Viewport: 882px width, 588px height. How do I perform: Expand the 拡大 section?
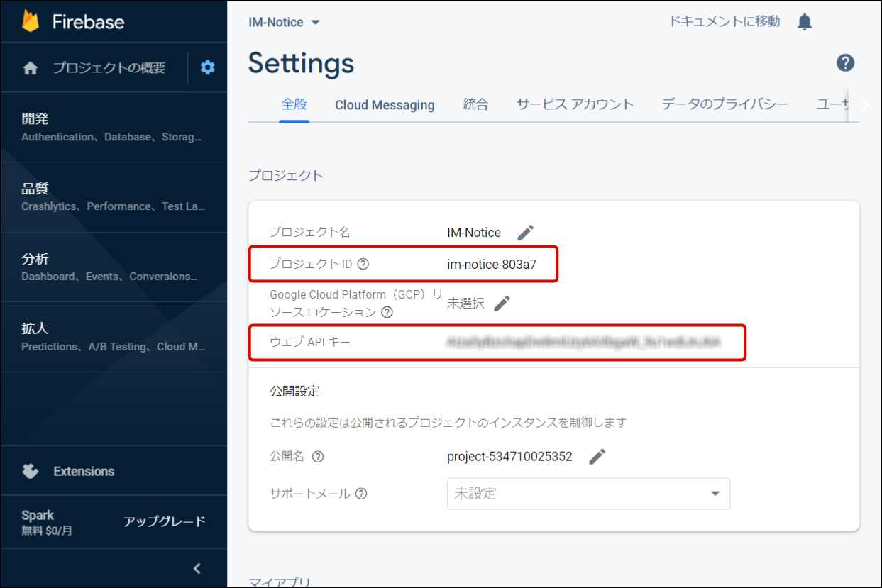[114, 337]
